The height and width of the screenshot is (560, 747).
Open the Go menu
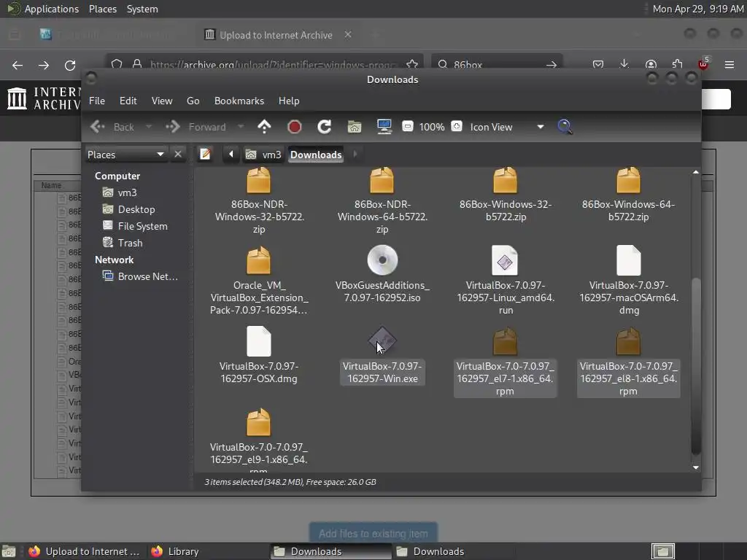point(193,101)
